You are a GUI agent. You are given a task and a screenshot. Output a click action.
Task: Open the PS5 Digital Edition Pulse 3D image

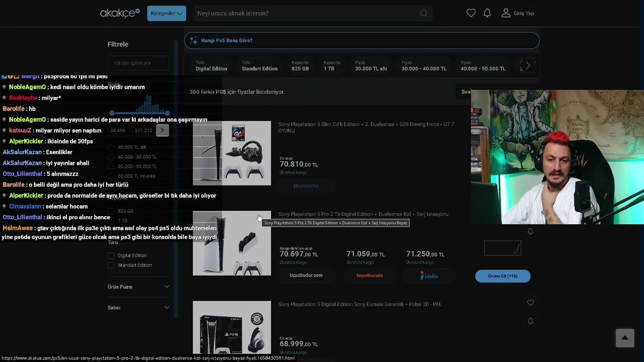tap(232, 327)
